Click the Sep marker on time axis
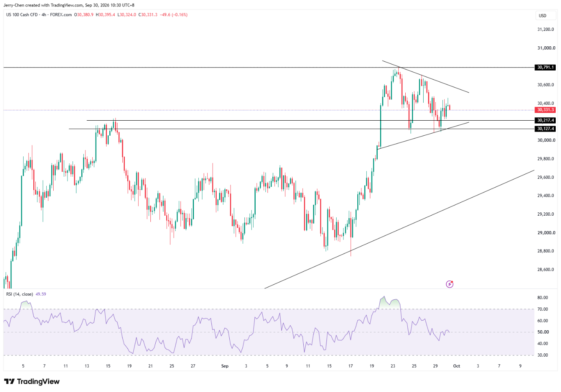Screen dimensions: 561x392 pos(225,366)
